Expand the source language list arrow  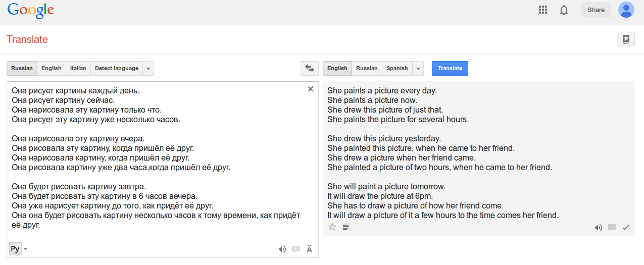(x=148, y=68)
